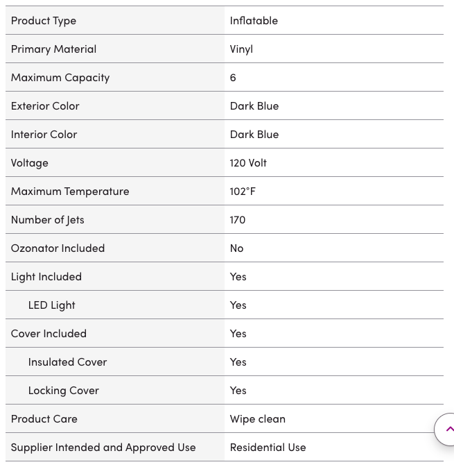Viewport: 454px width, 476px height.
Task: Select the Wipe clean product care value
Action: [x=257, y=419]
